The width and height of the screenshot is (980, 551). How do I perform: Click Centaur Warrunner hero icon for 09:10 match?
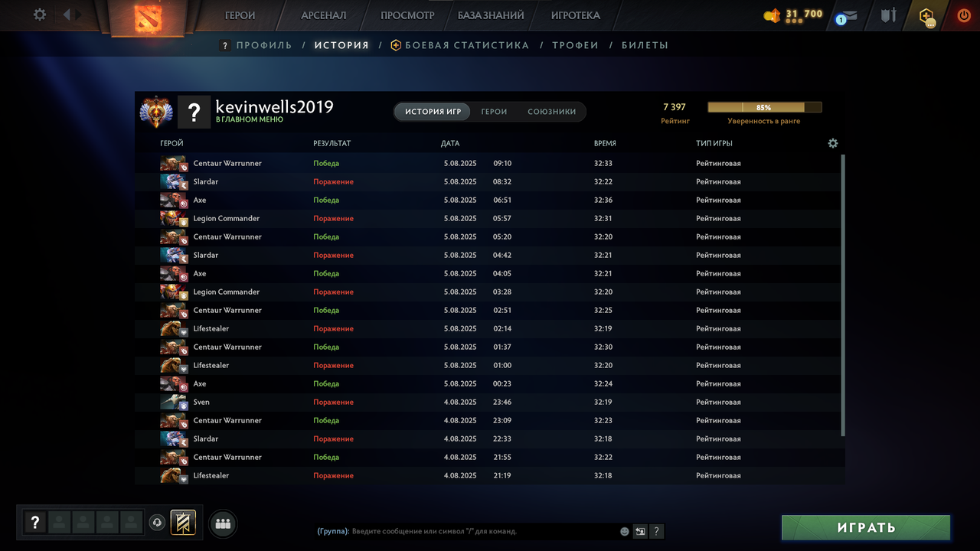[x=174, y=163]
